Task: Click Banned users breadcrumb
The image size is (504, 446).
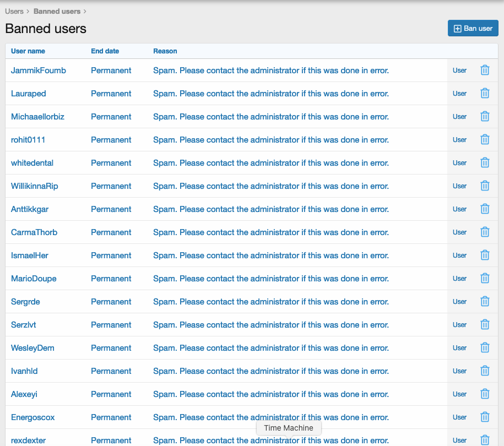Action: pos(57,11)
